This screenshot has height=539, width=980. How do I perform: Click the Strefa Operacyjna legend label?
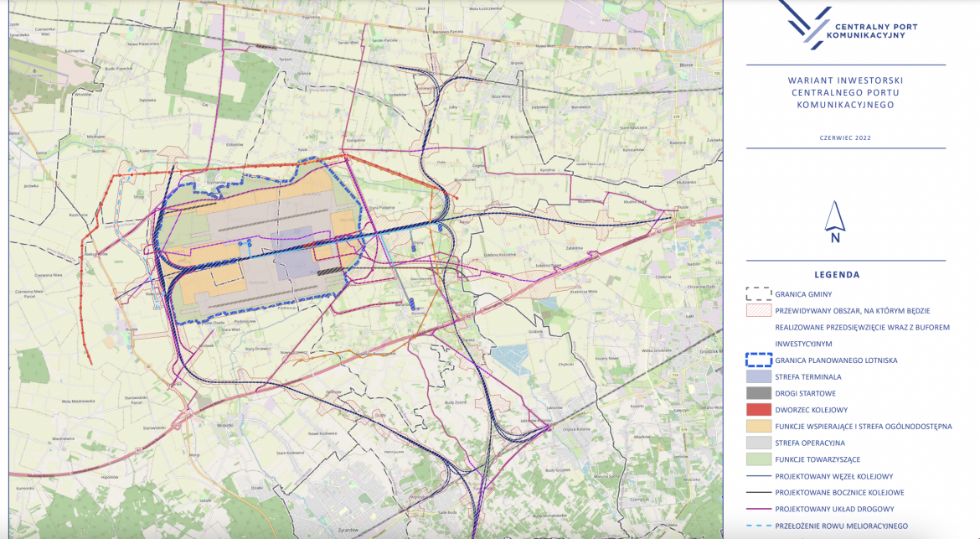click(810, 443)
